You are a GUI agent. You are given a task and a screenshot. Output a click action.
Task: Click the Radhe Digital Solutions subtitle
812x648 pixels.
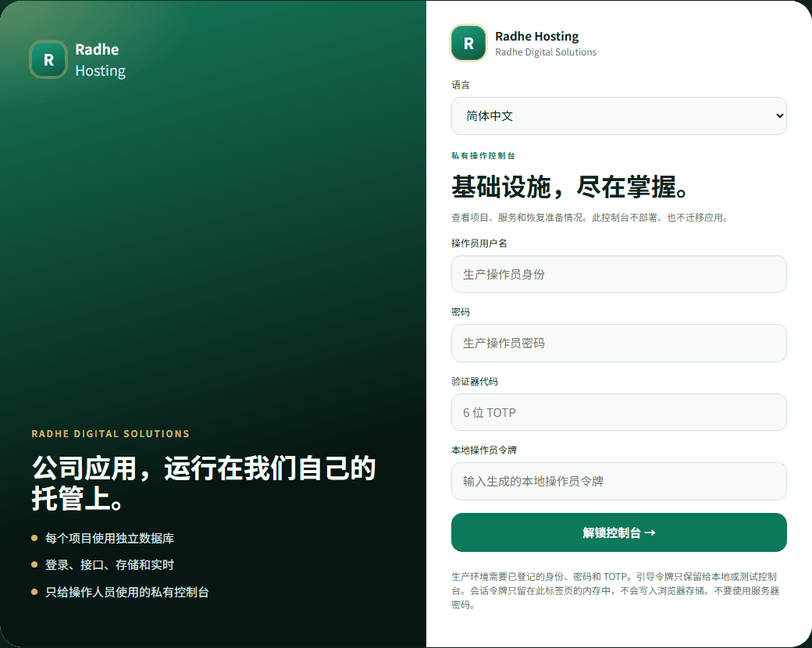point(545,52)
